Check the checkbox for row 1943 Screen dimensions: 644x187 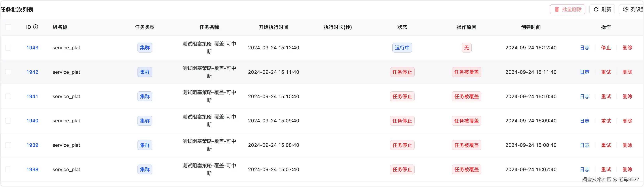point(8,48)
